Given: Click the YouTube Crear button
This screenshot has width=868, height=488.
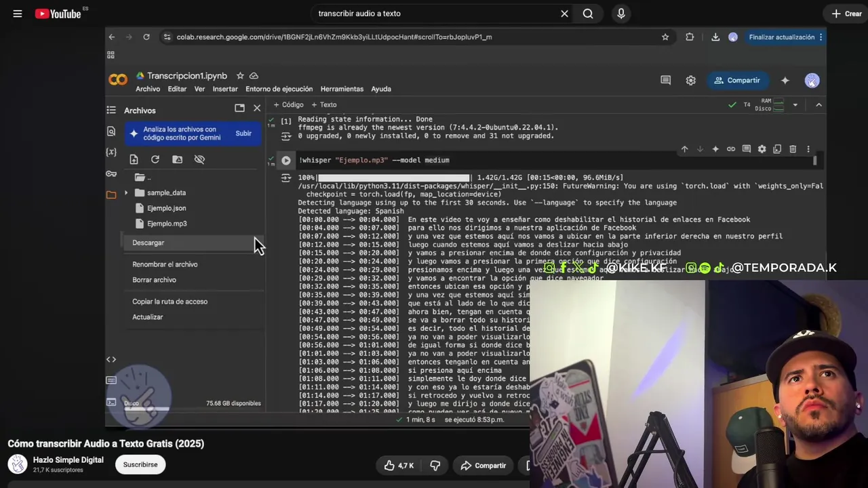Looking at the screenshot, I should (x=847, y=14).
